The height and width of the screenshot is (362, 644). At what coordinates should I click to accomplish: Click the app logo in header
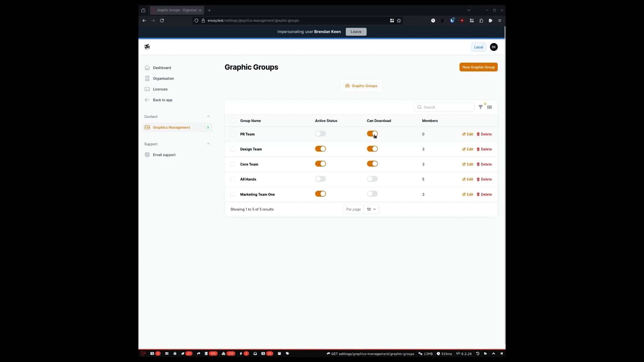coord(147,47)
